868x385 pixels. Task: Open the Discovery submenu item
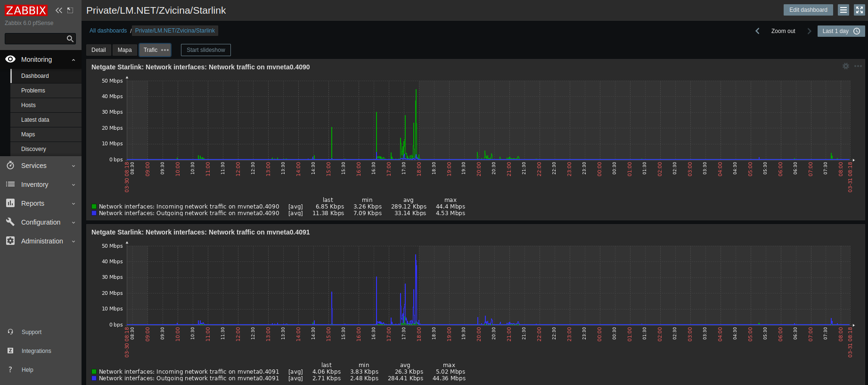click(46, 149)
